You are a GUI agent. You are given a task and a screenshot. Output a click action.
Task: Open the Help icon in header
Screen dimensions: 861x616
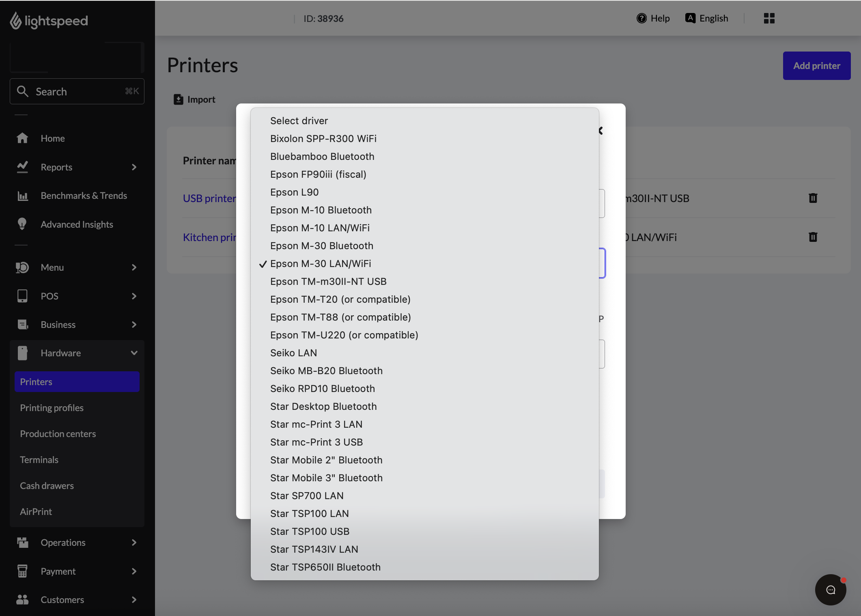(641, 18)
